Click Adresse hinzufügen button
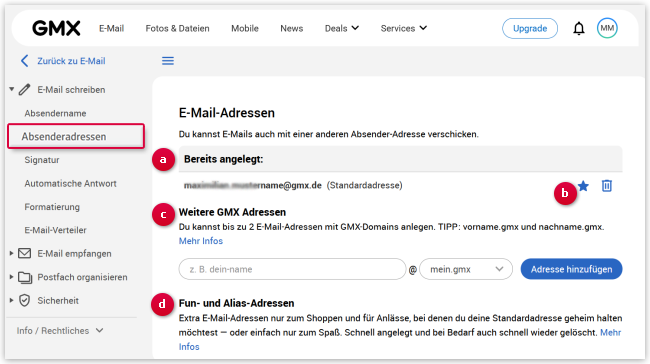This screenshot has width=650, height=364. coord(571,269)
